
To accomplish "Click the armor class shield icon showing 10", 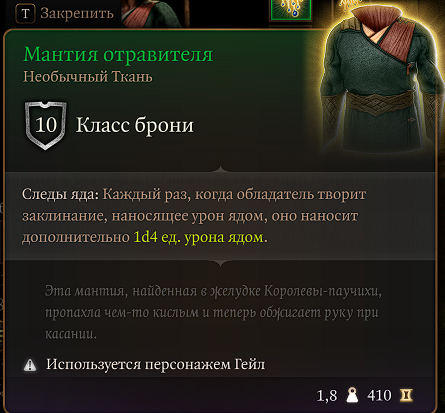I will point(46,125).
